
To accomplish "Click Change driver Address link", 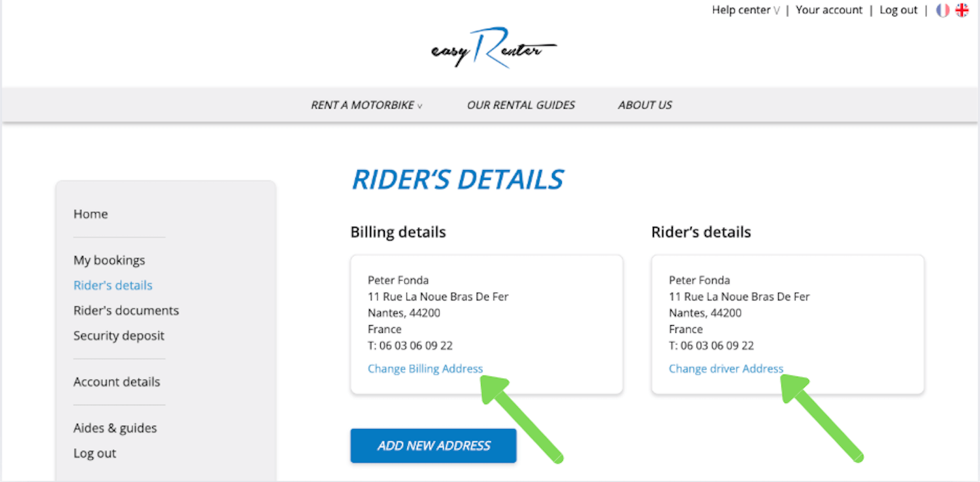I will click(726, 369).
